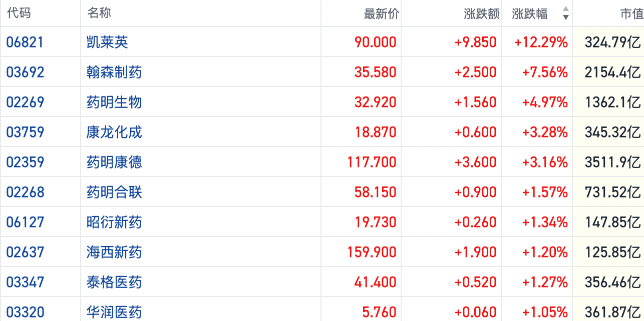Open the 药明生物 stock page
This screenshot has width=644, height=321.
point(114,102)
